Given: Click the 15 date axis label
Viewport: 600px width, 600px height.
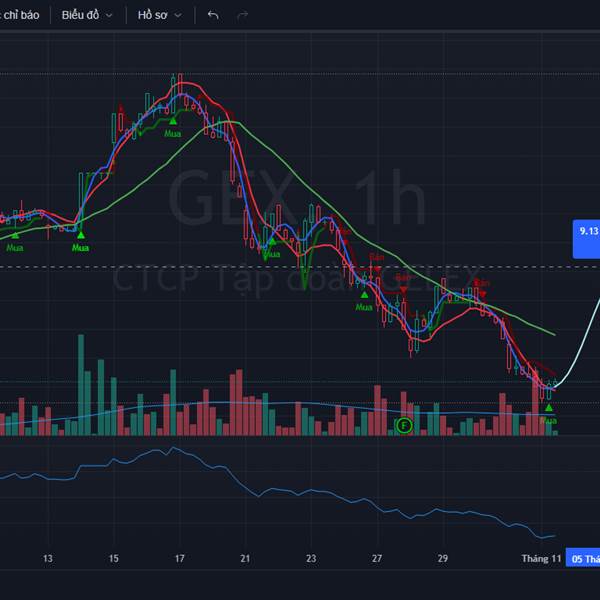Looking at the screenshot, I should click(x=114, y=559).
